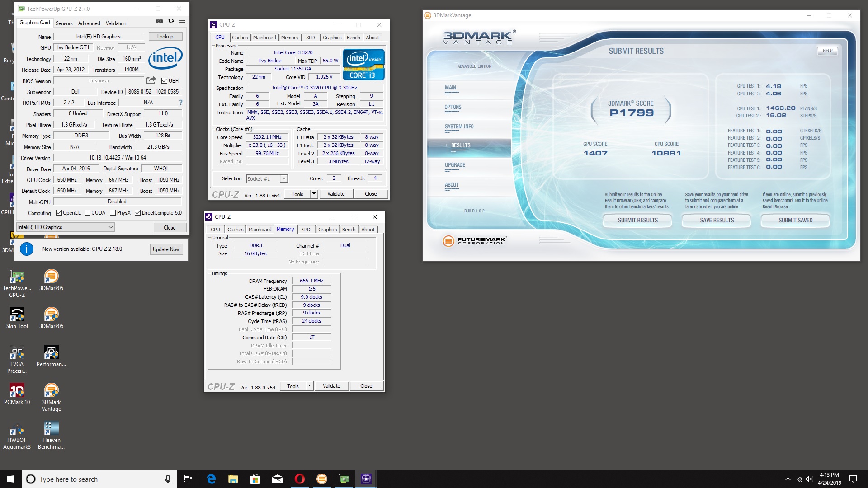Click the DRAM Frequency 665.1 MHz value

point(311,281)
